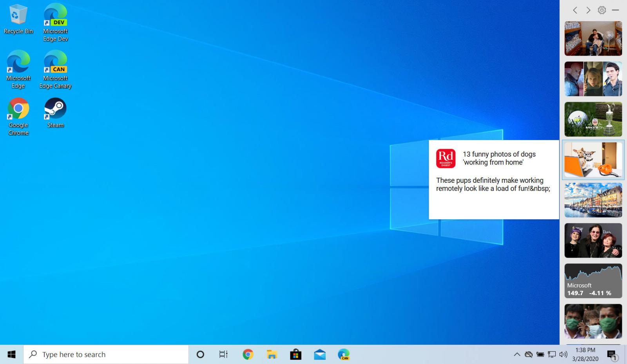The width and height of the screenshot is (627, 364).
Task: Open the Action Center notifications icon
Action: point(612,355)
